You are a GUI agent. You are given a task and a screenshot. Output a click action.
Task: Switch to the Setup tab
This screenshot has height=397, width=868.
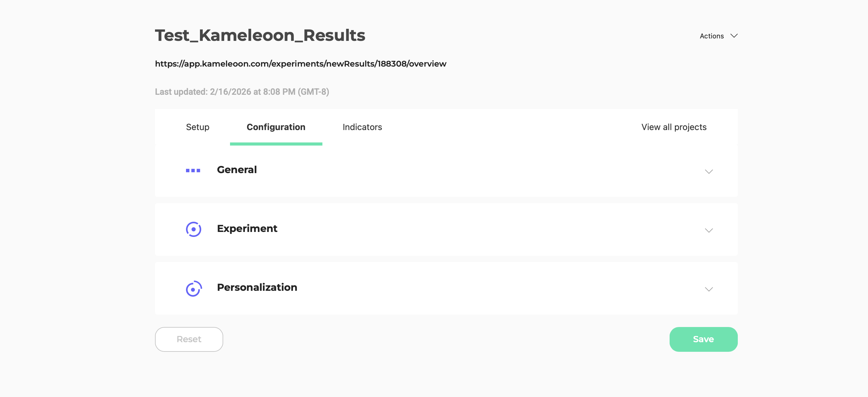pos(197,127)
